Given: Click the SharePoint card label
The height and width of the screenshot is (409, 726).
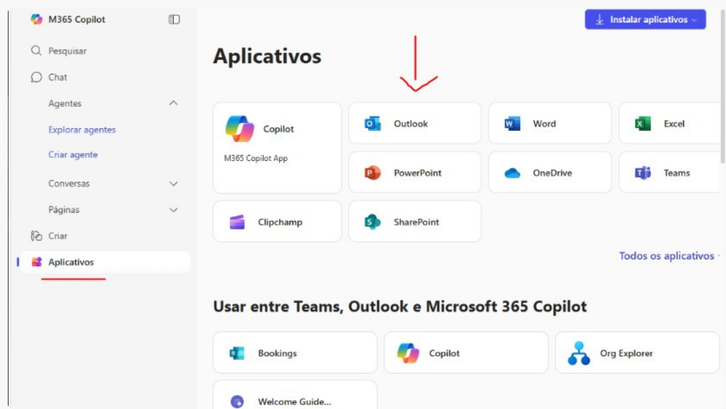Looking at the screenshot, I should point(416,222).
